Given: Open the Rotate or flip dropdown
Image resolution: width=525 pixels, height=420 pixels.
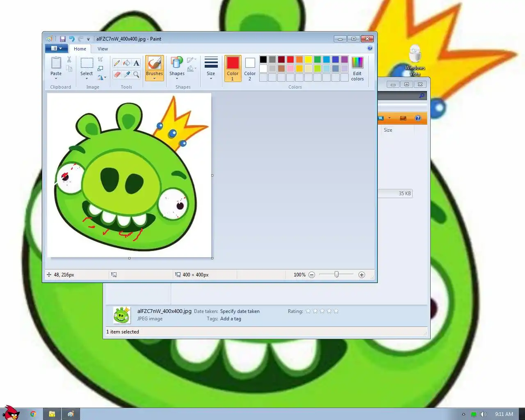Looking at the screenshot, I should click(x=102, y=77).
